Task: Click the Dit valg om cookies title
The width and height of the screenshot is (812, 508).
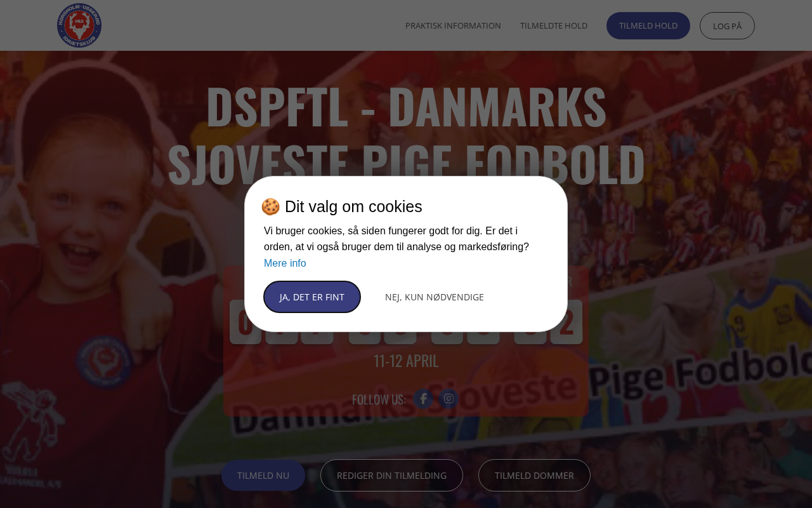Action: [353, 206]
